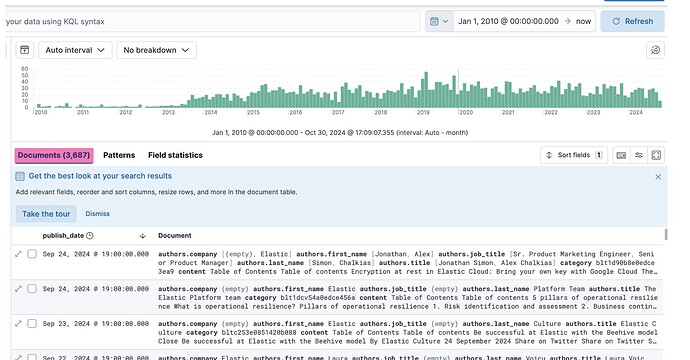Screen dimensions: 690x360
Task: Dismiss the tour callout
Action: point(98,214)
